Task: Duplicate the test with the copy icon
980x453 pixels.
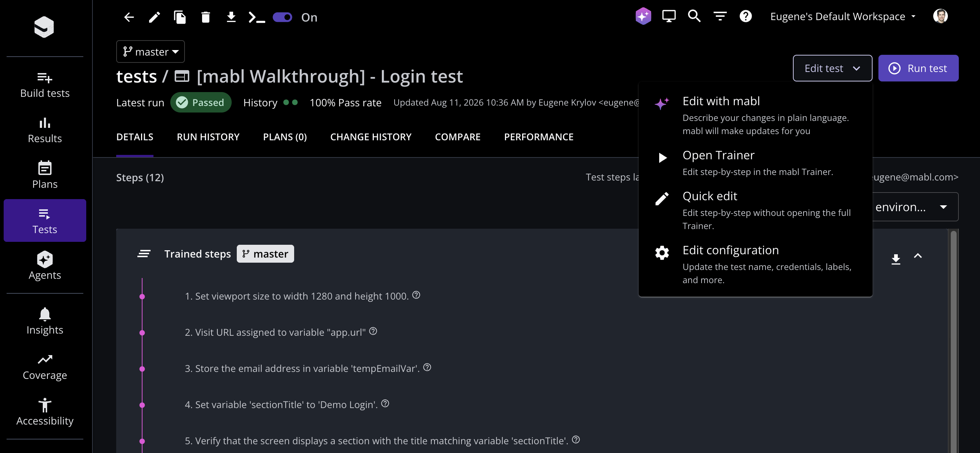Action: pyautogui.click(x=179, y=17)
